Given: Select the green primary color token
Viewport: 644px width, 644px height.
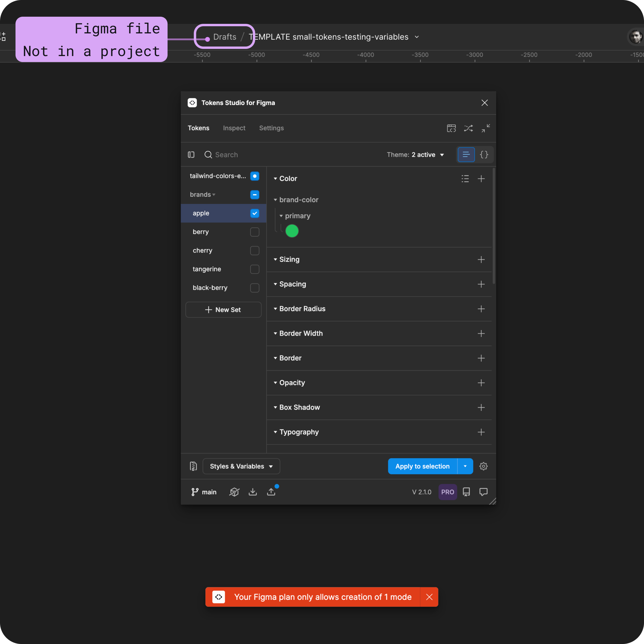Looking at the screenshot, I should (292, 231).
